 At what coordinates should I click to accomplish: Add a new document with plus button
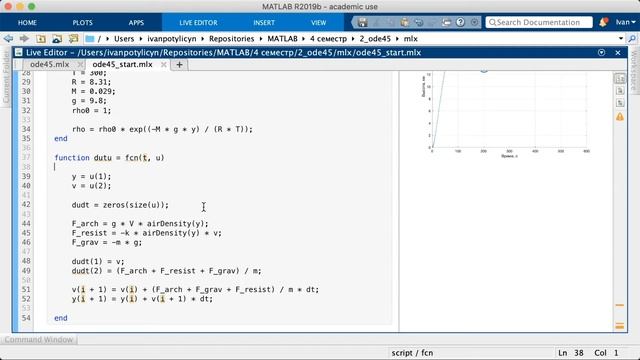pyautogui.click(x=179, y=64)
